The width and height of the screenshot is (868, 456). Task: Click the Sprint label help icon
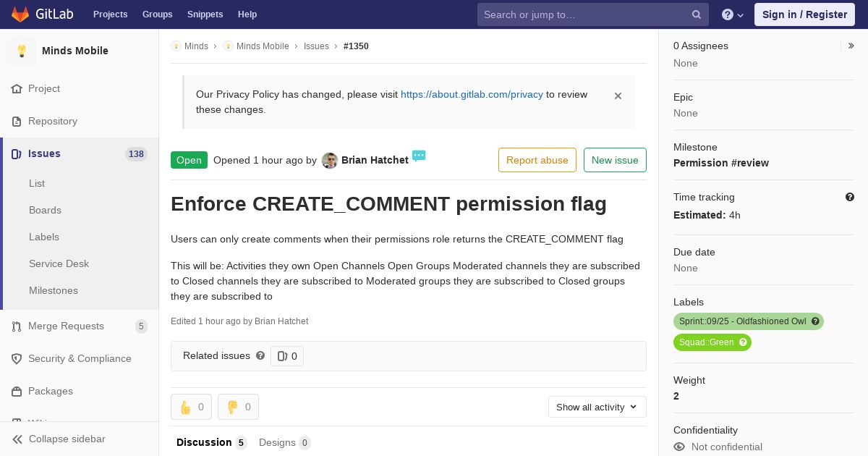(815, 321)
